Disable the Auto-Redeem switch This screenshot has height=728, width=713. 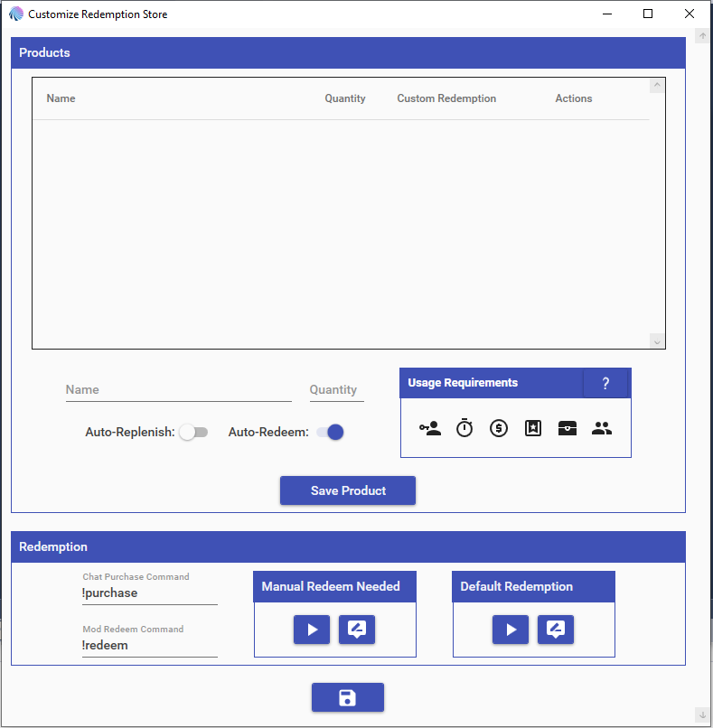[x=331, y=433]
